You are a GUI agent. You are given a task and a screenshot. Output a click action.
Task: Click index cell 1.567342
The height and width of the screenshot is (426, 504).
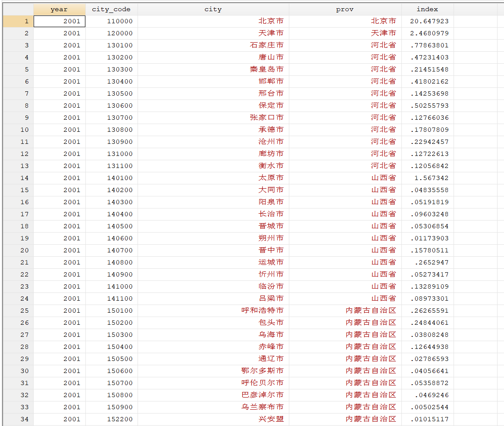point(428,178)
